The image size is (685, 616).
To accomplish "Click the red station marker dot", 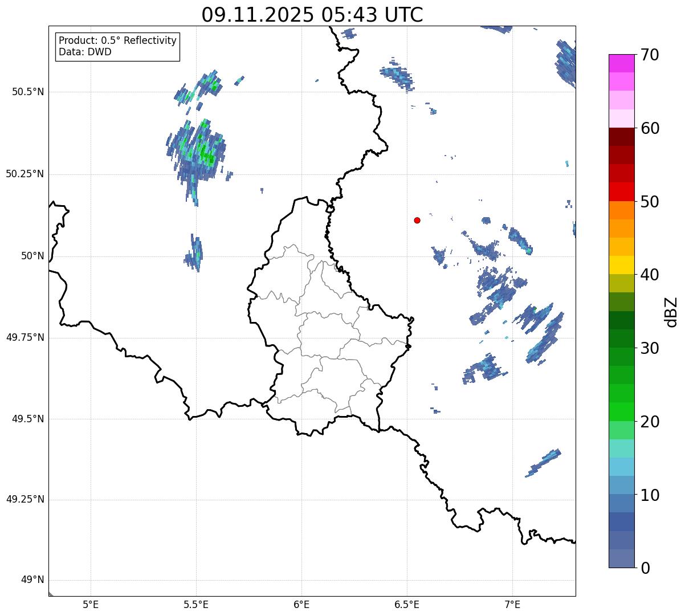I will tap(417, 220).
